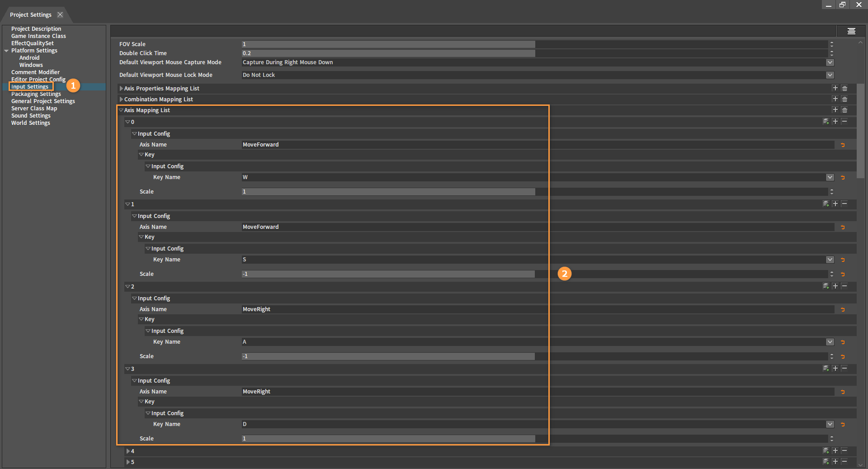Open Project Description settings

tap(36, 29)
